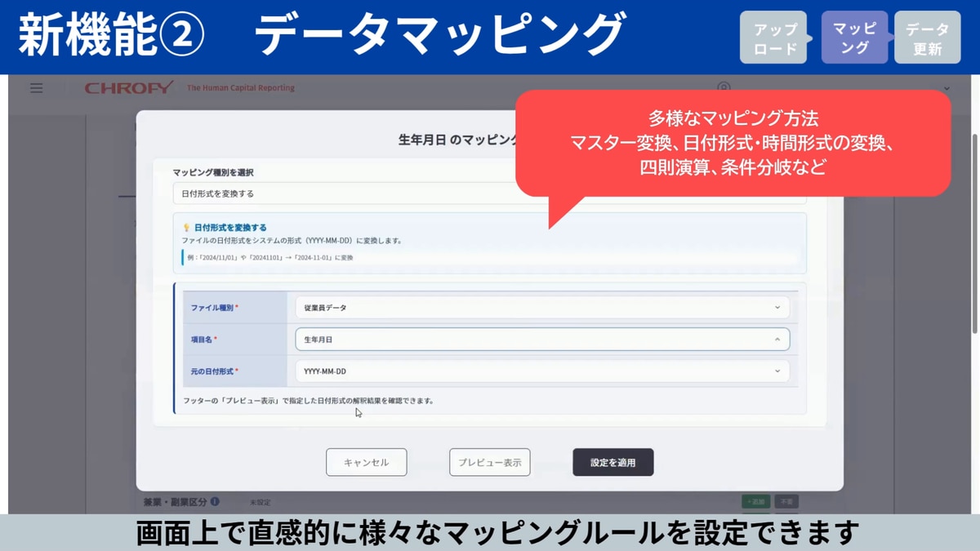
Task: Open the 項目名 dropdown showing 生年月日
Action: 542,340
